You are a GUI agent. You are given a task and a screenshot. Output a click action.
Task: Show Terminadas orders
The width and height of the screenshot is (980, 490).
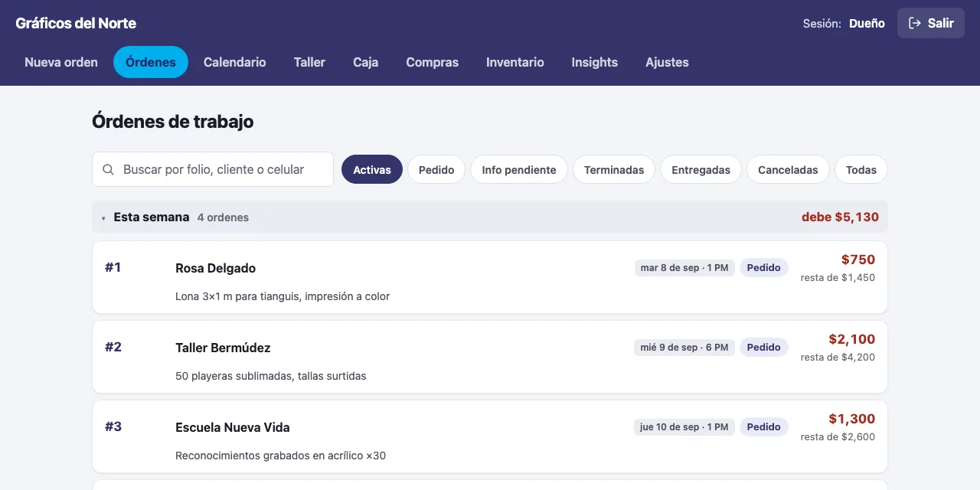(x=614, y=169)
